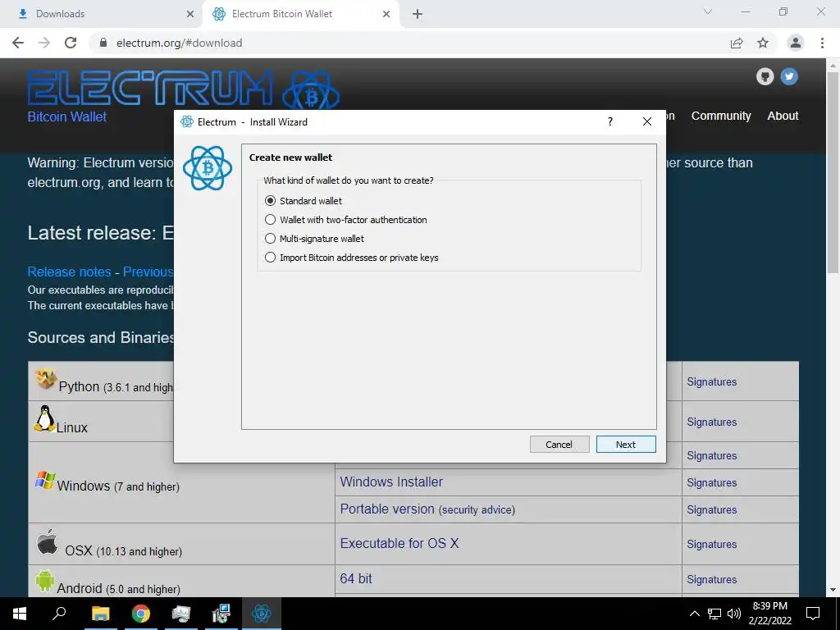Screen dimensions: 840x630
Task: Open Chrome three-dot menu
Action: point(822,43)
